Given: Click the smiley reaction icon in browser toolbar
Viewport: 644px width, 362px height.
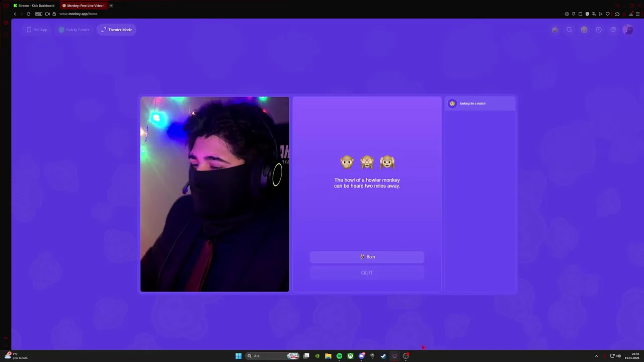Looking at the screenshot, I should 567,14.
